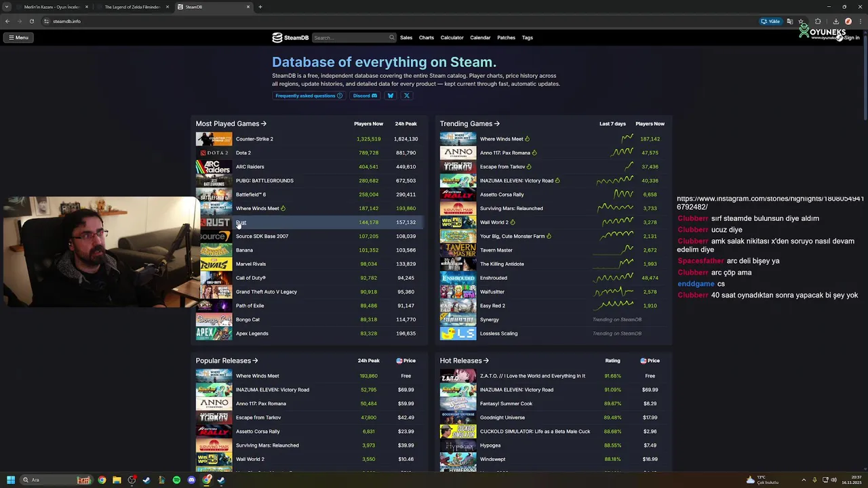The height and width of the screenshot is (488, 868).
Task: Bookmark this page with the star icon
Action: click(801, 21)
